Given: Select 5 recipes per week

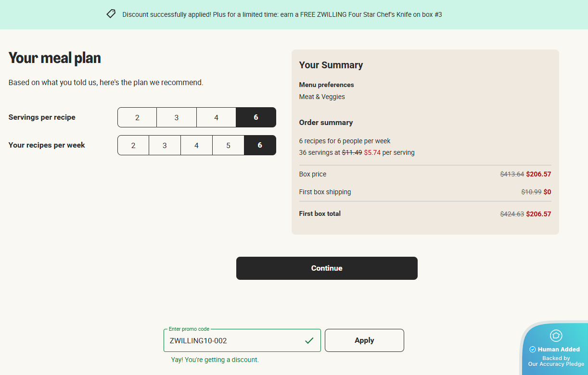Looking at the screenshot, I should pos(228,145).
